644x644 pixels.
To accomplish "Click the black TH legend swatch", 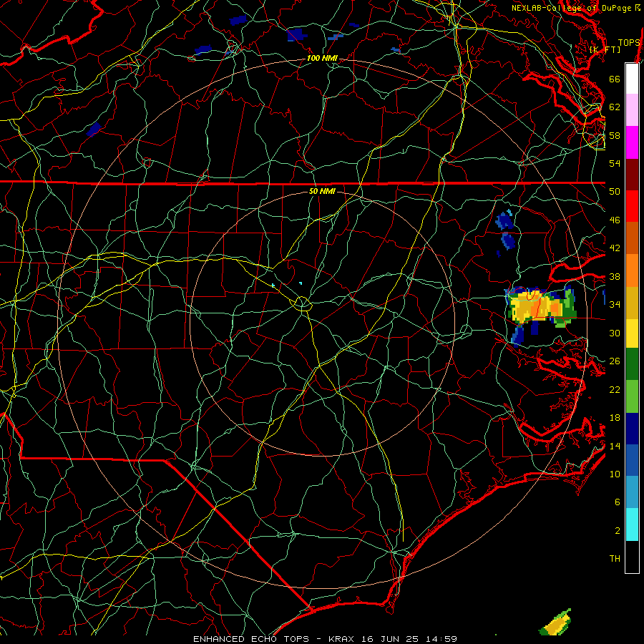I will point(632,557).
